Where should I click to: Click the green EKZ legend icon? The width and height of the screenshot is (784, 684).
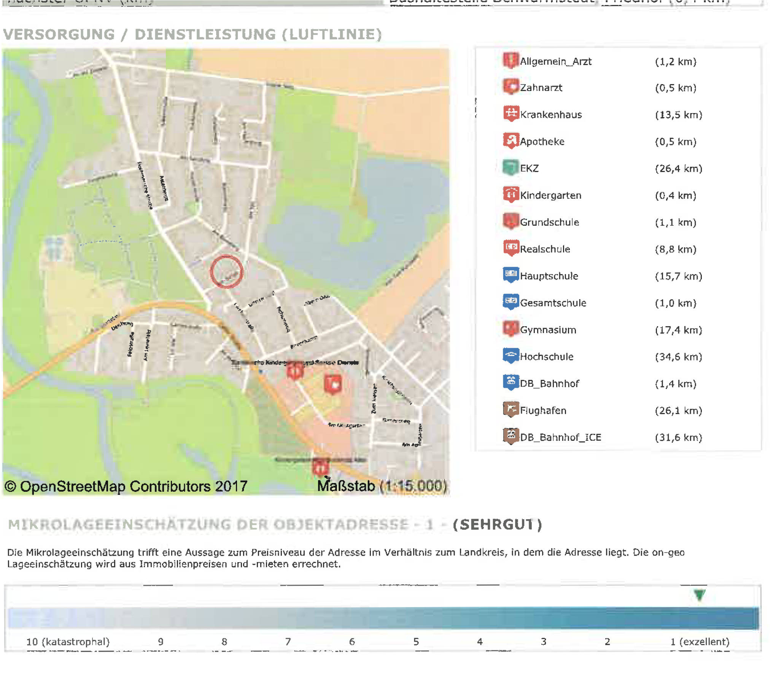click(510, 167)
